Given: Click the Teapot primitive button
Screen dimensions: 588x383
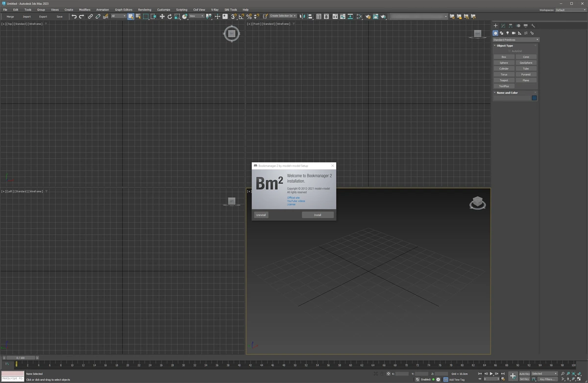Looking at the screenshot, I should [504, 80].
